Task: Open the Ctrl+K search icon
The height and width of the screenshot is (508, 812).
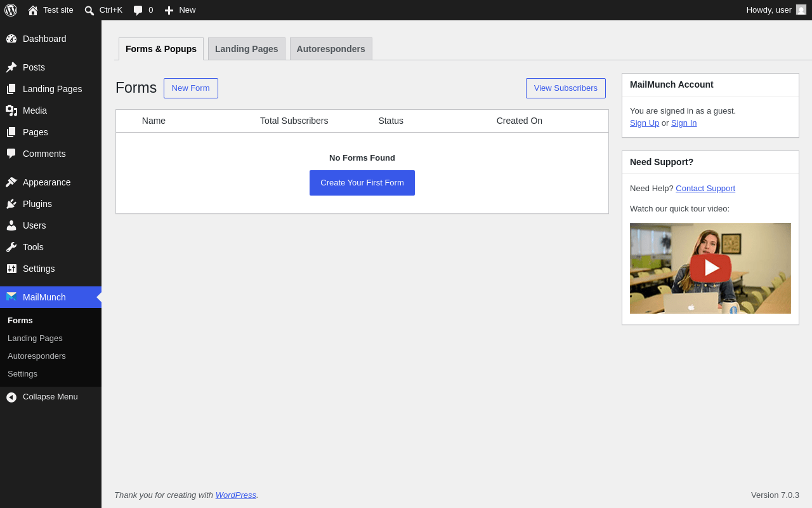Action: coord(89,10)
